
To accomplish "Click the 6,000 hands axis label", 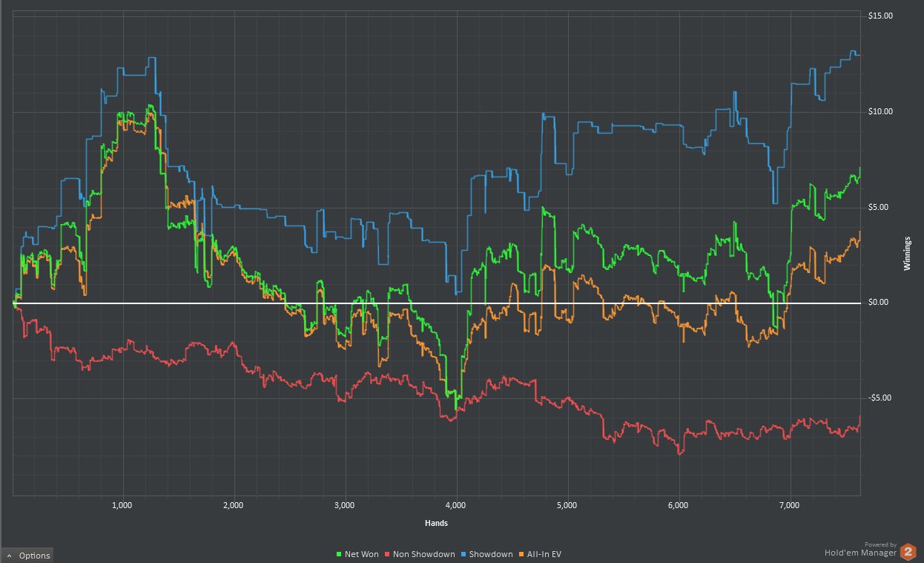I will (679, 505).
